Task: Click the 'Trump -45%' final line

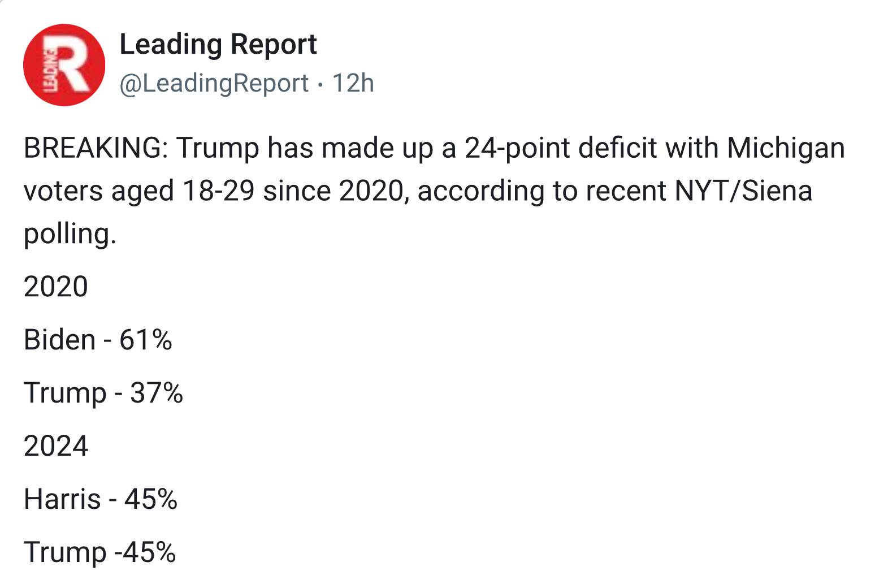Action: point(99,554)
